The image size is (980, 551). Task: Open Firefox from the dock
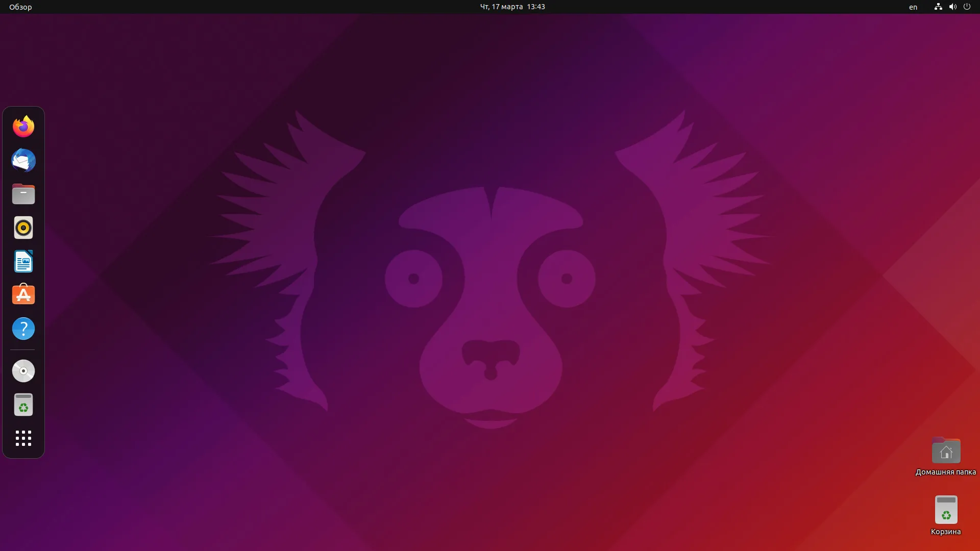23,127
